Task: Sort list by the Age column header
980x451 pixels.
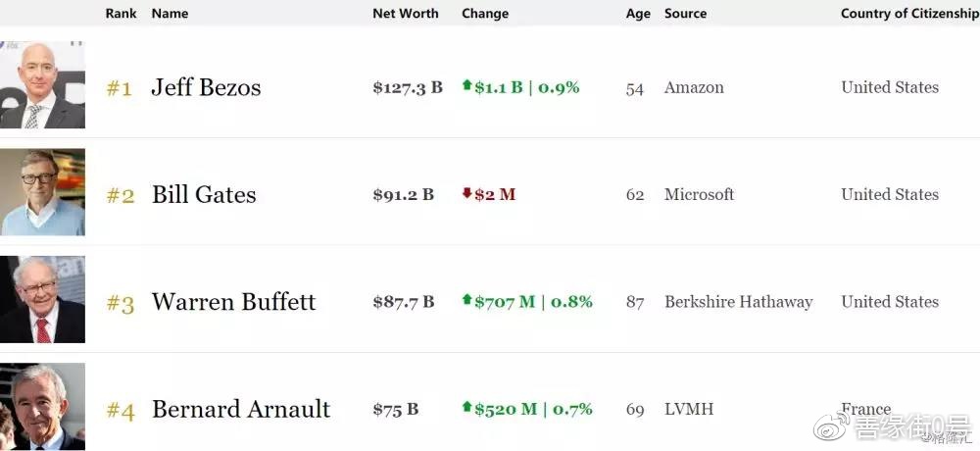Action: click(x=638, y=14)
